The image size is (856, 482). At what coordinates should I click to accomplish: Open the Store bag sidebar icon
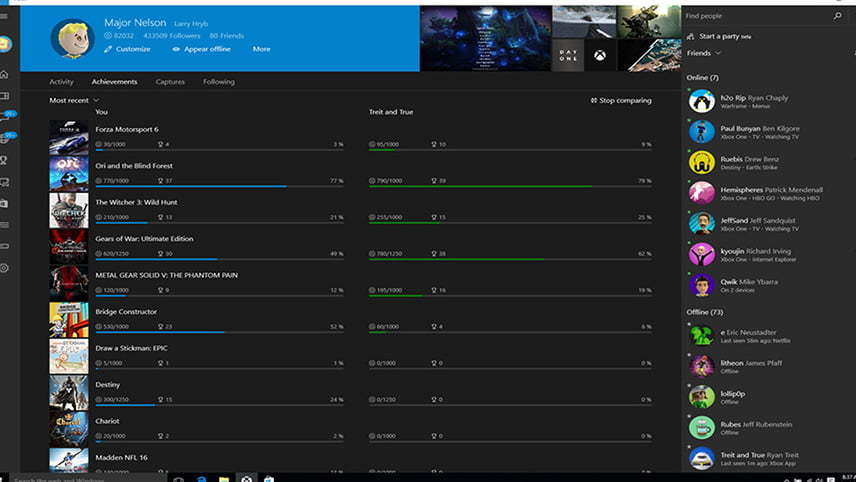point(4,204)
